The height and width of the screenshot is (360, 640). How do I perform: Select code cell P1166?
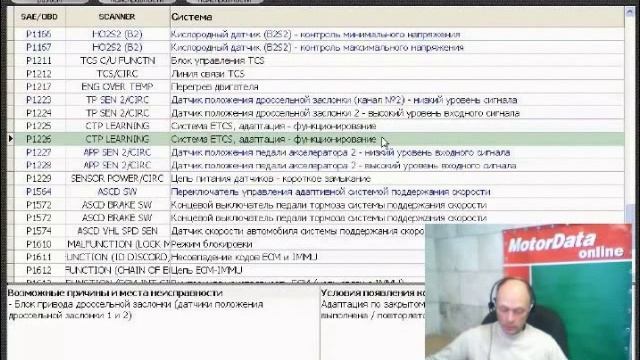tap(39, 34)
